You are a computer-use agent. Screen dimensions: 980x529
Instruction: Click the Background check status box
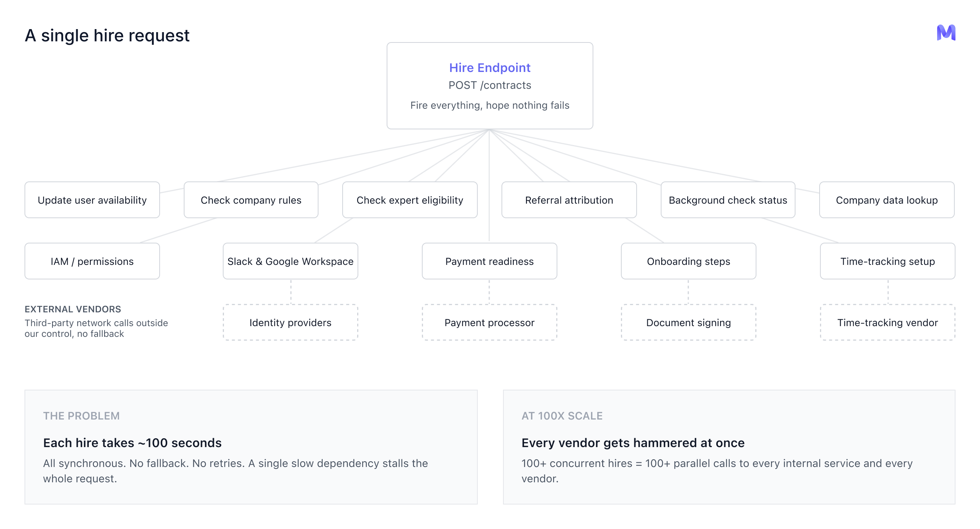728,200
